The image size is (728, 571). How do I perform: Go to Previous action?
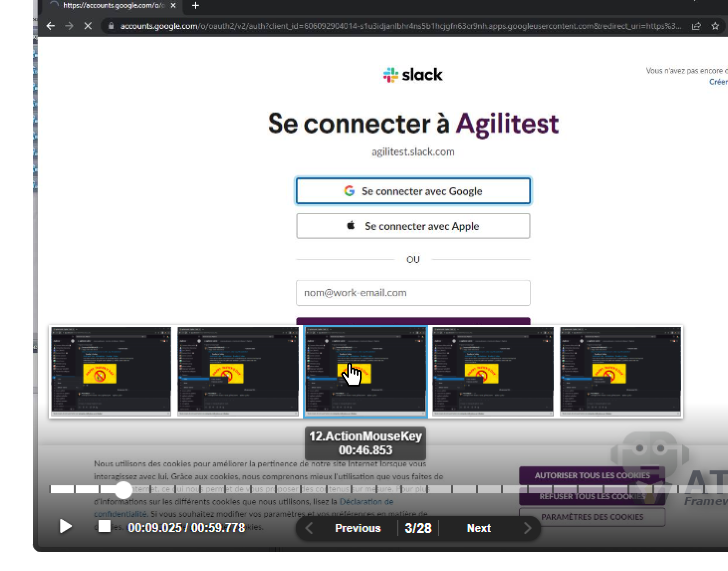tap(358, 528)
